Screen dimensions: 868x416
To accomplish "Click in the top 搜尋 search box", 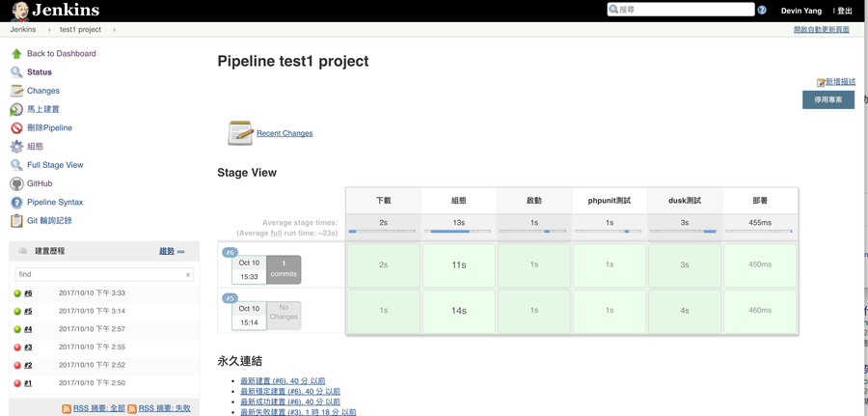I will [x=681, y=10].
